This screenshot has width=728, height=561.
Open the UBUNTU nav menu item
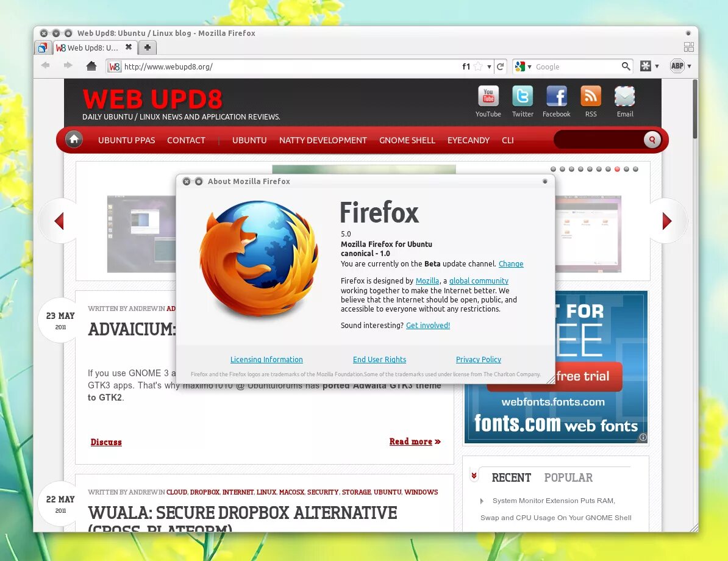tap(249, 140)
